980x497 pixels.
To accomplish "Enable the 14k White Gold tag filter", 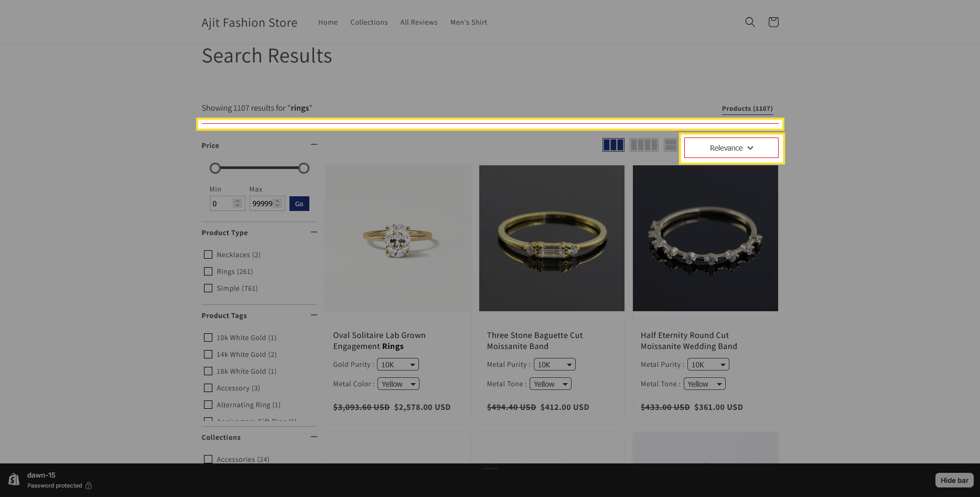I will [x=208, y=354].
